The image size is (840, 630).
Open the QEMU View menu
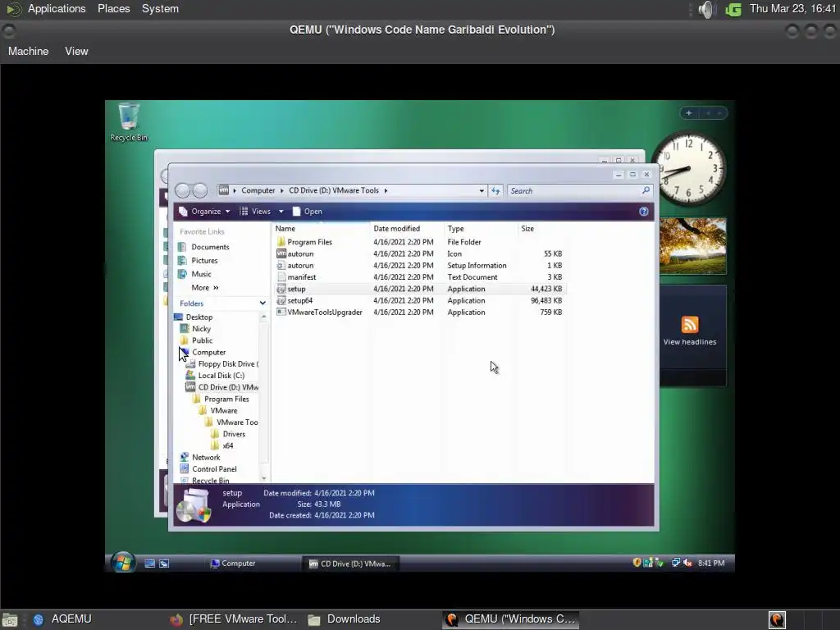coord(76,52)
